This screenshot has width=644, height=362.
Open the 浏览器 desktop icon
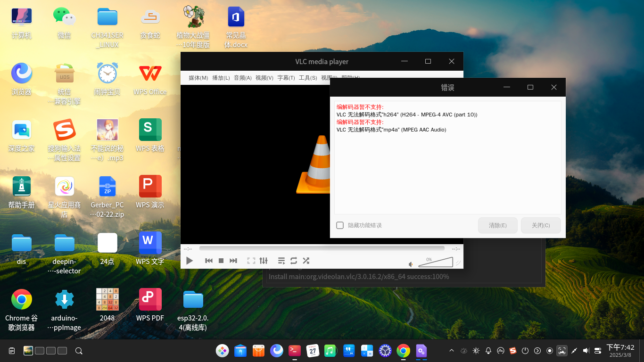[22, 79]
